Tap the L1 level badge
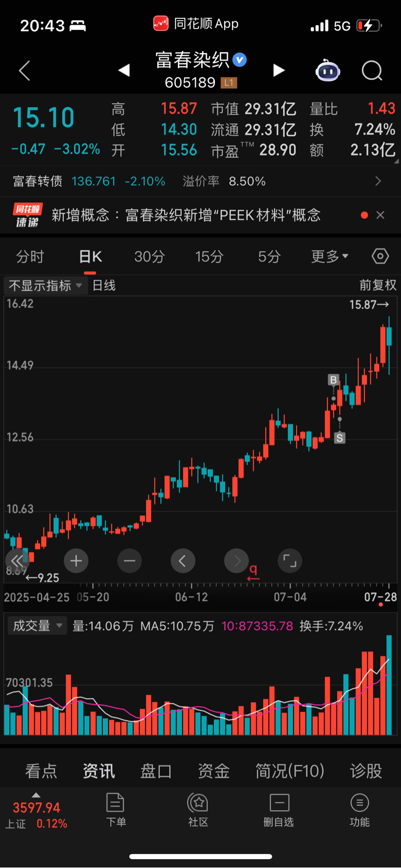The width and height of the screenshot is (401, 868). (x=229, y=82)
